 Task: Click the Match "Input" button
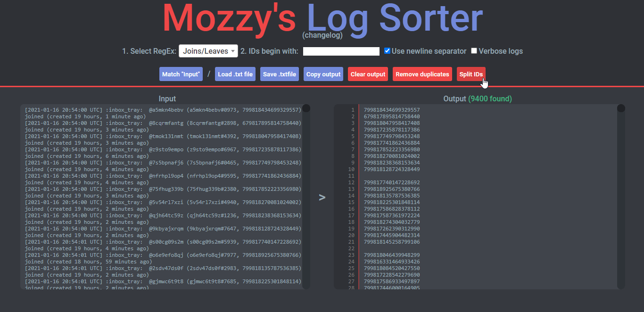181,74
